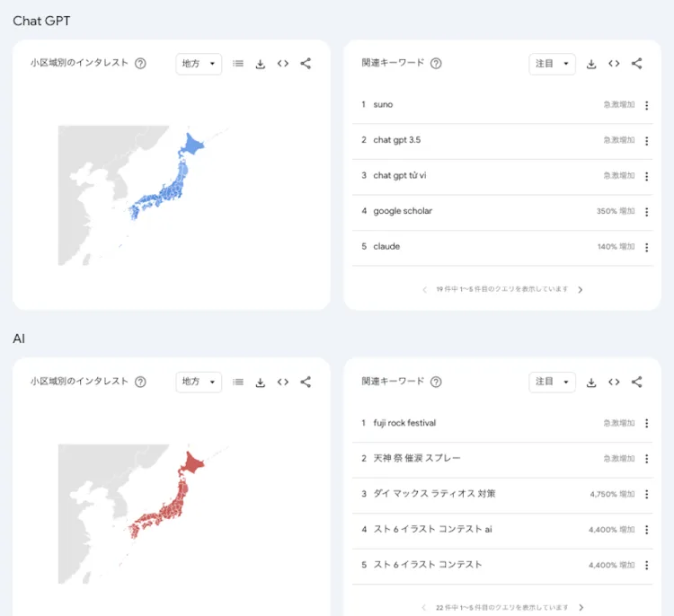Download AI subregion interest CSV
Viewport: 674px width, 616px height.
click(260, 383)
